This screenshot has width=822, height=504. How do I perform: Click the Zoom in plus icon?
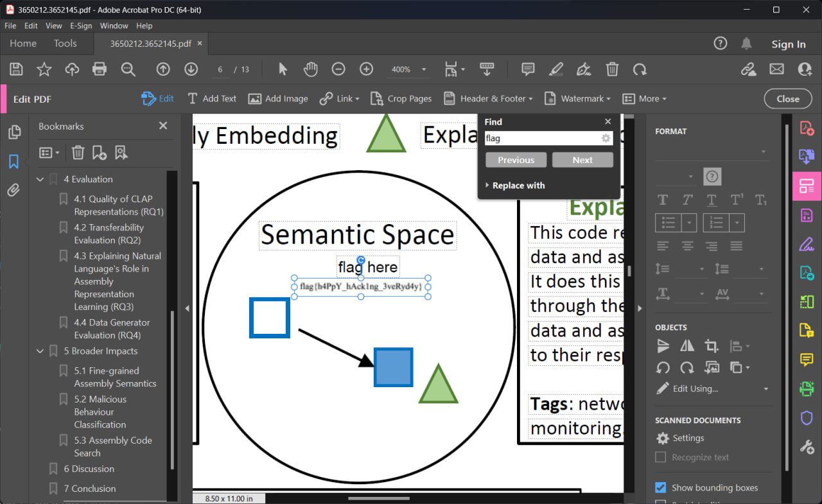tap(366, 69)
